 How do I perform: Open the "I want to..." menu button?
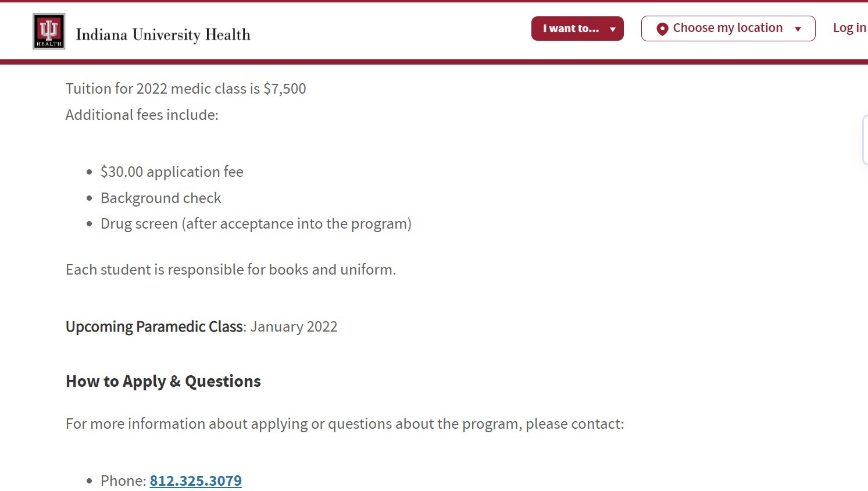[577, 29]
